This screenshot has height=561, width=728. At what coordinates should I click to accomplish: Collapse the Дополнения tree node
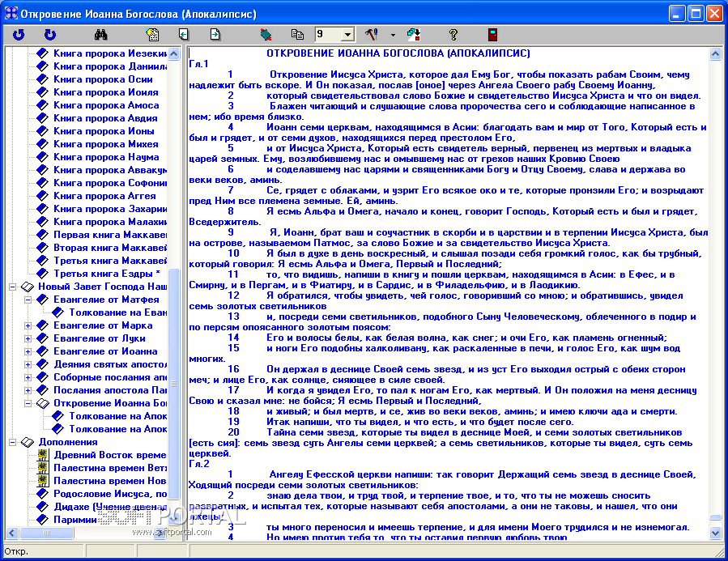coord(12,442)
